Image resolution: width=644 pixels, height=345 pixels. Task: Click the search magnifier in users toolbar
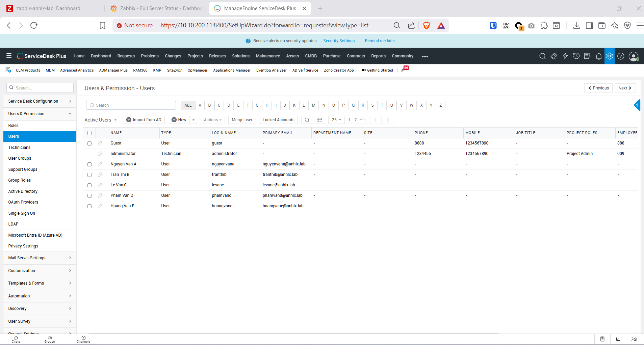pyautogui.click(x=307, y=120)
